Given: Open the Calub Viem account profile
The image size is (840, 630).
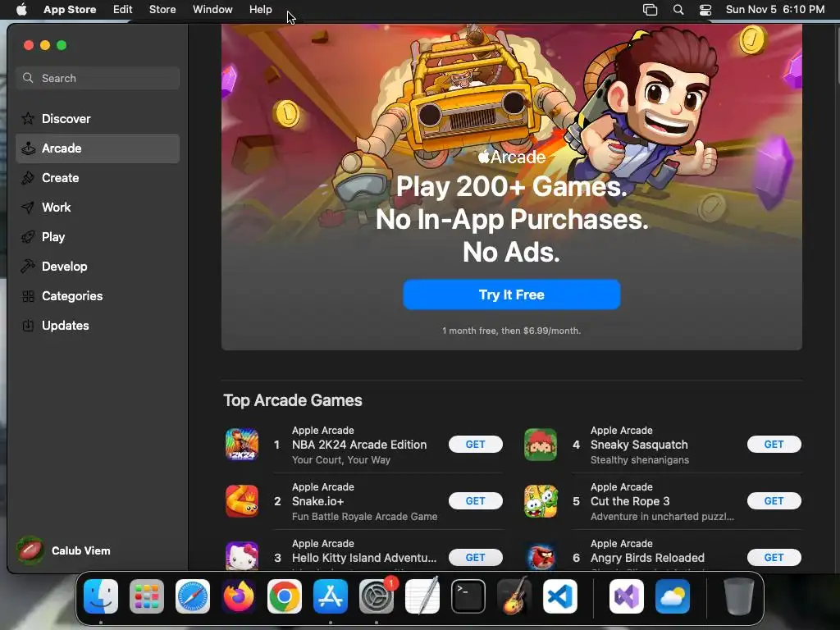Looking at the screenshot, I should pos(64,550).
